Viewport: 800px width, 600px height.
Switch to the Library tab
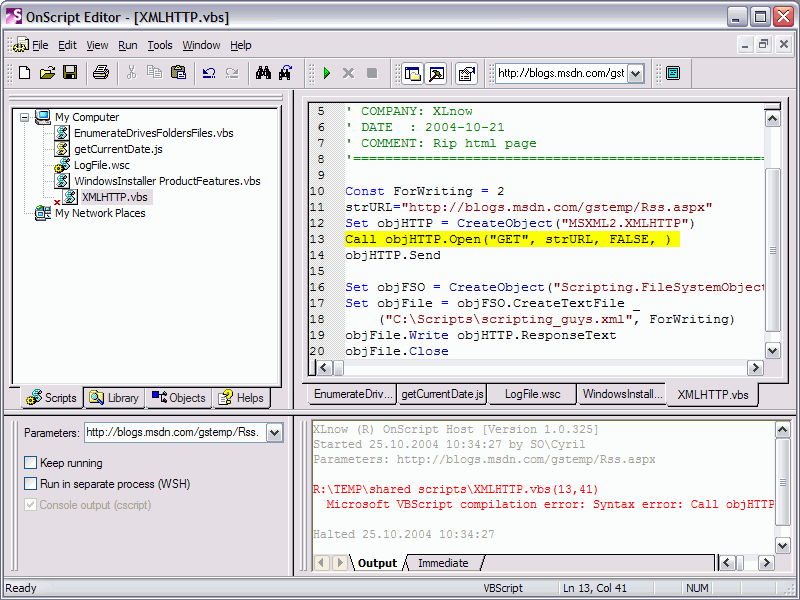click(x=114, y=398)
